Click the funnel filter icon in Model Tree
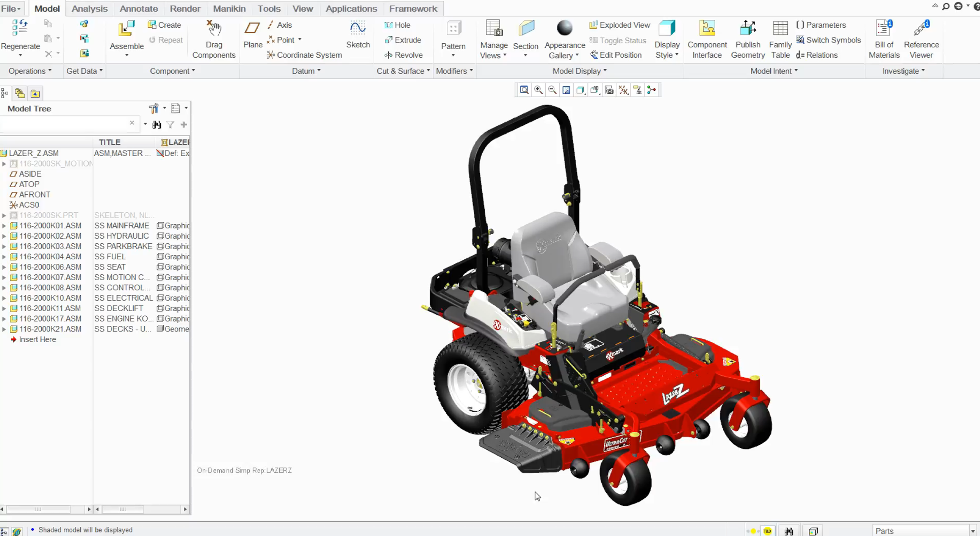 (170, 125)
